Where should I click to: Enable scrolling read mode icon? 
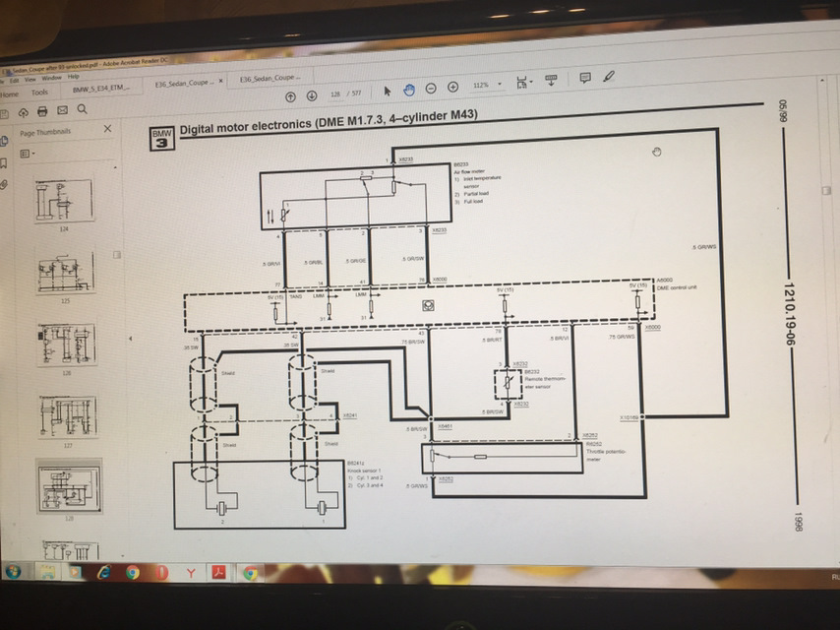click(x=551, y=81)
